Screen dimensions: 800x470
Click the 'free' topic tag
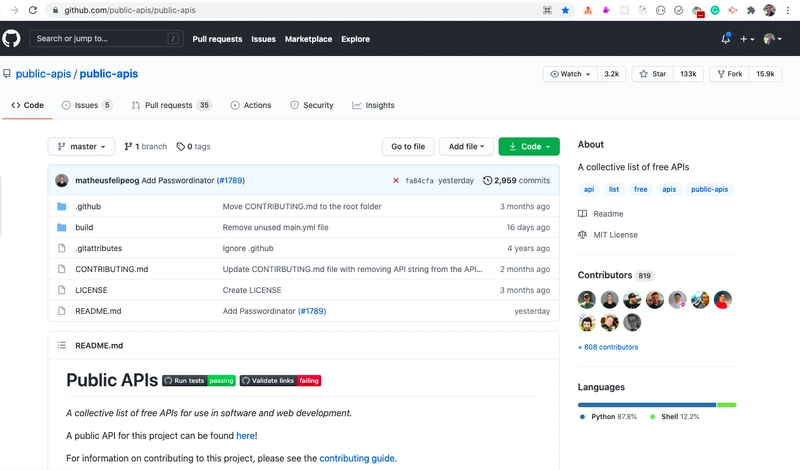click(640, 189)
